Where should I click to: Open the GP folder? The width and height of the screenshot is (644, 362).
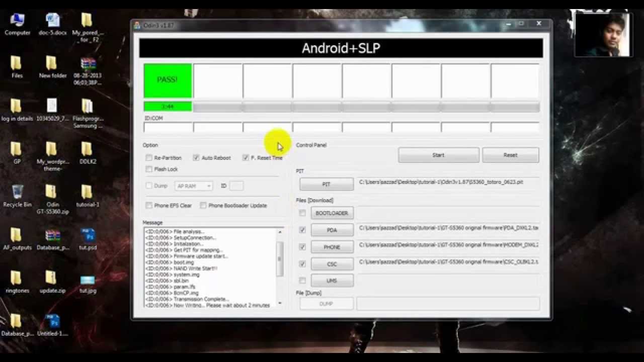(x=17, y=153)
